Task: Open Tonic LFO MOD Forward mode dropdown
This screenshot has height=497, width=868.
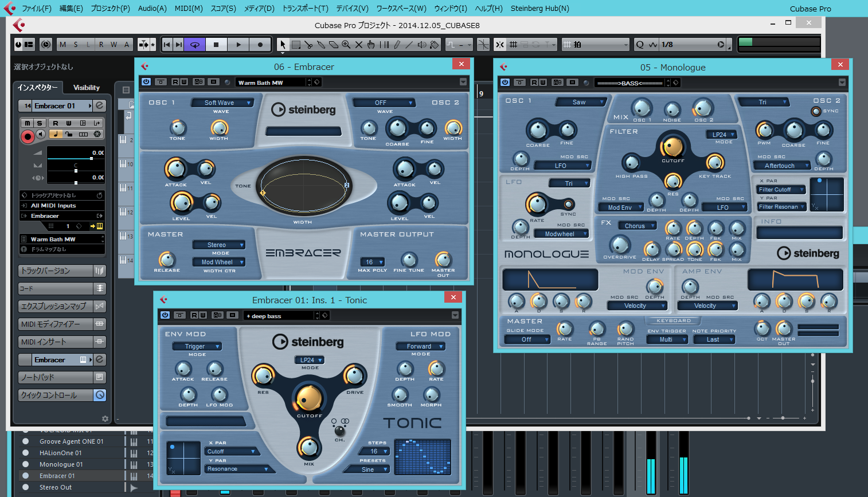Action: click(420, 347)
